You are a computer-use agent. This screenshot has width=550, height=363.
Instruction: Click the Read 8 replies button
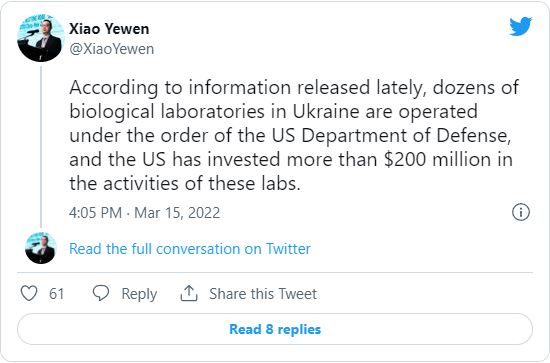(275, 329)
